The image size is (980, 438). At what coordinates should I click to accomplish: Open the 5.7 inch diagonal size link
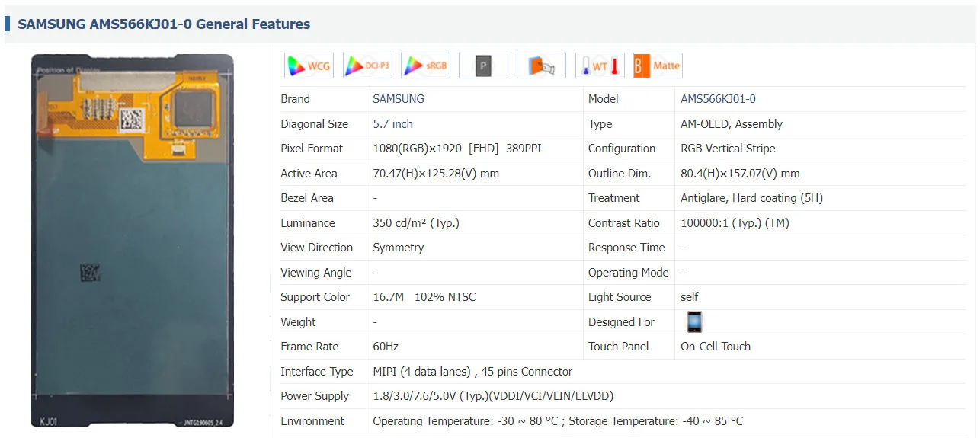392,123
